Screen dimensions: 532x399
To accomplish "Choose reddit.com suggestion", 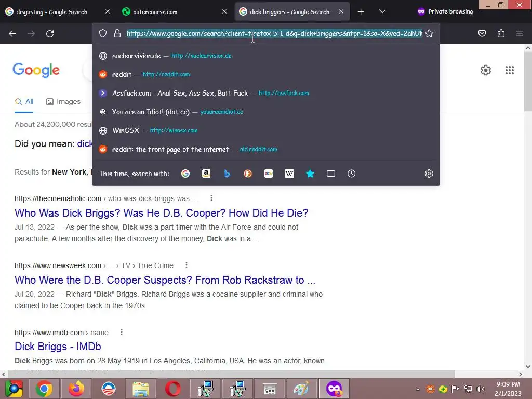I will click(265, 74).
